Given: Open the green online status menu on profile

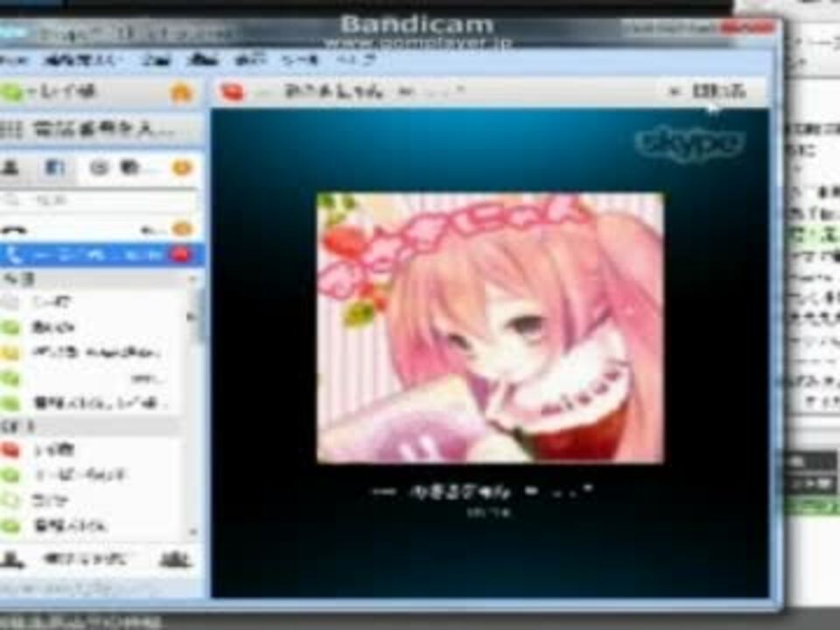Looking at the screenshot, I should click(11, 94).
